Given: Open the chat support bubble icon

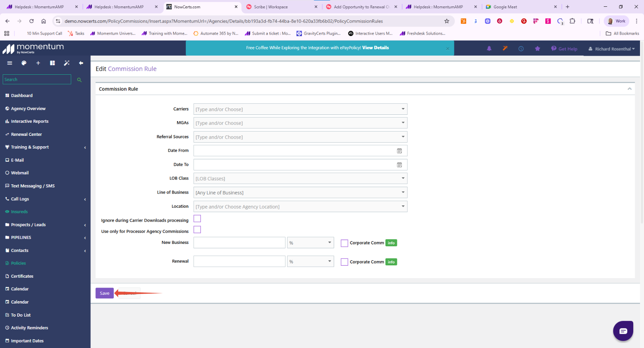Looking at the screenshot, I should [623, 331].
